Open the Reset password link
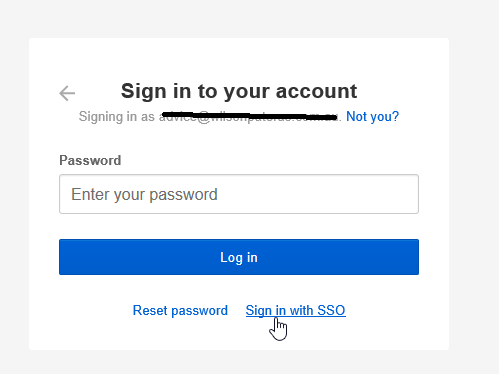 point(180,311)
